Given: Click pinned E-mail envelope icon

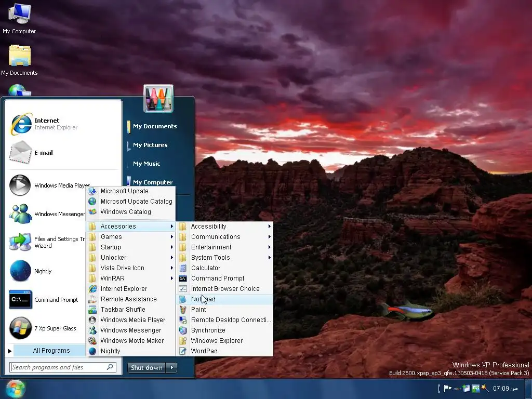Looking at the screenshot, I should point(20,152).
